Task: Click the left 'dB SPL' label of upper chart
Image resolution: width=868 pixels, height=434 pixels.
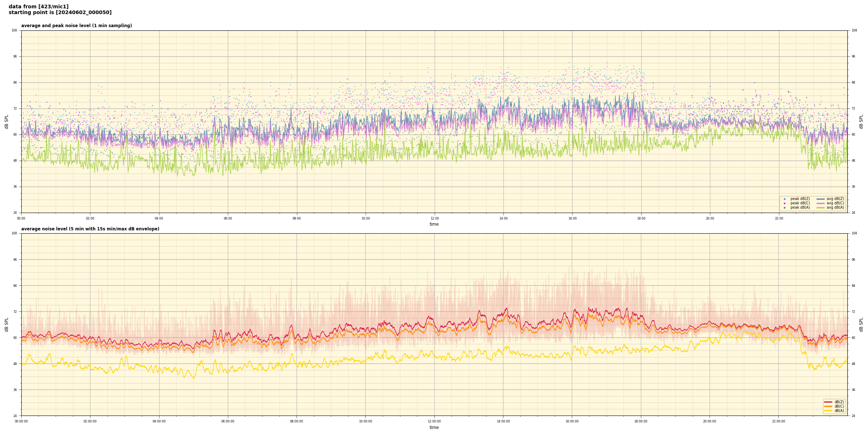Action: pyautogui.click(x=7, y=122)
